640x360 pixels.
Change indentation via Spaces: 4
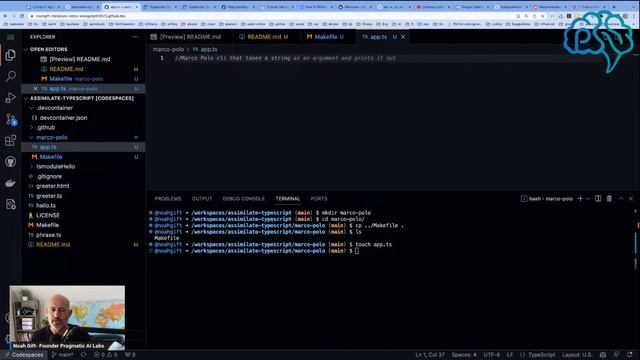(x=464, y=355)
